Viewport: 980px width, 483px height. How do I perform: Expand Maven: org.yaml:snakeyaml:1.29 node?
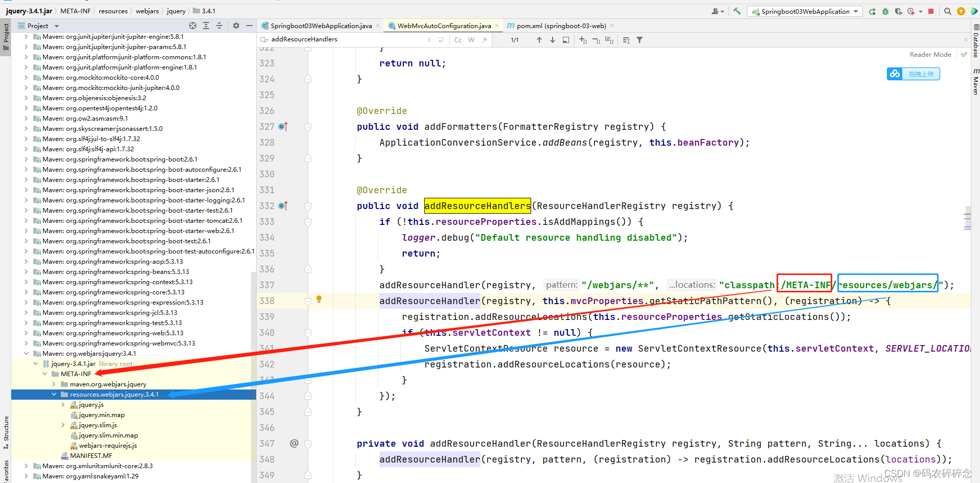point(26,476)
